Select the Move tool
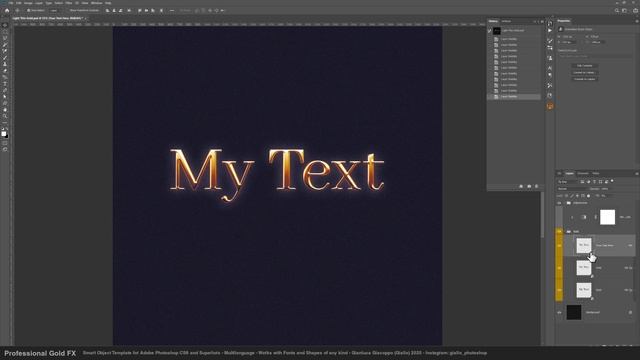 point(5,25)
